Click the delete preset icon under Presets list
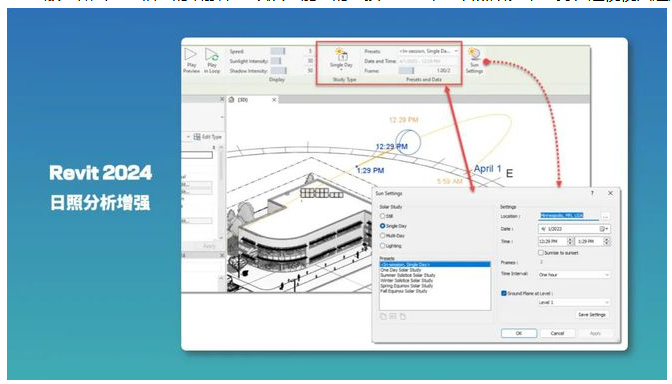 click(402, 317)
